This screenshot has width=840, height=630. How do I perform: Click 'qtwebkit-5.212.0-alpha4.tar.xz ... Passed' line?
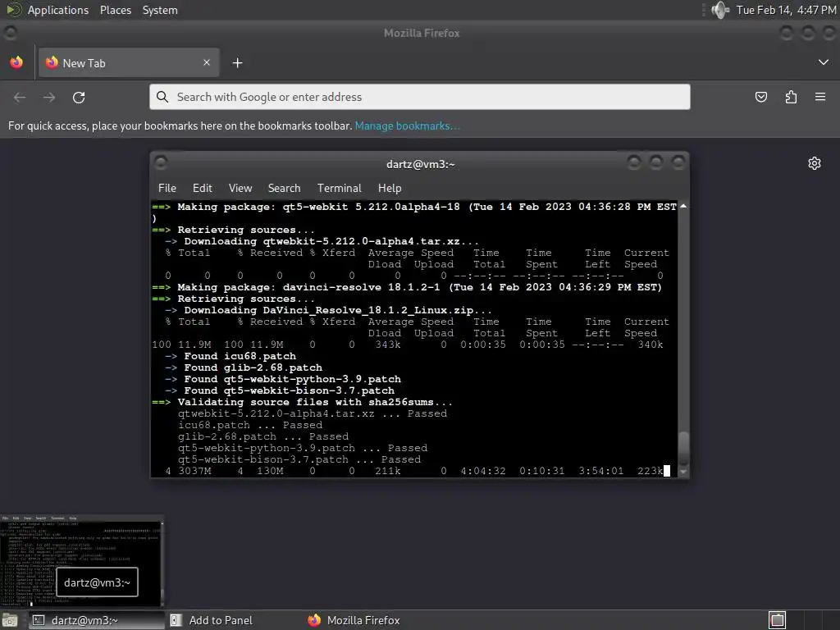[313, 413]
